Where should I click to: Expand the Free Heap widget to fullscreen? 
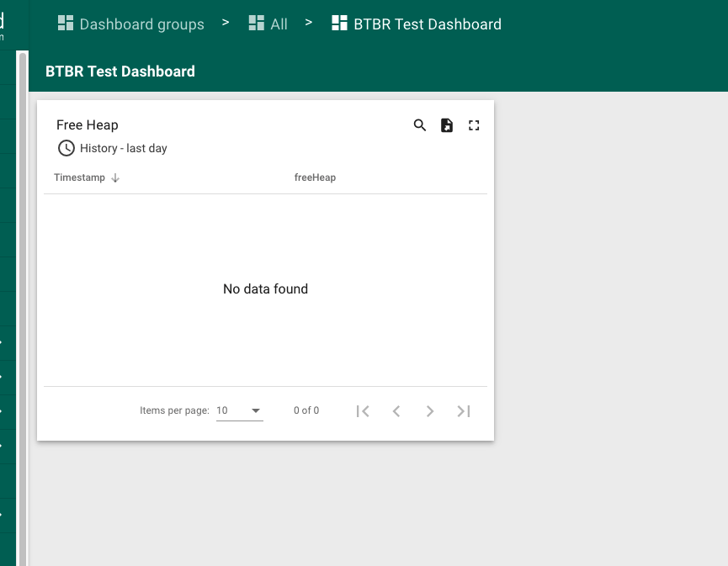click(474, 124)
